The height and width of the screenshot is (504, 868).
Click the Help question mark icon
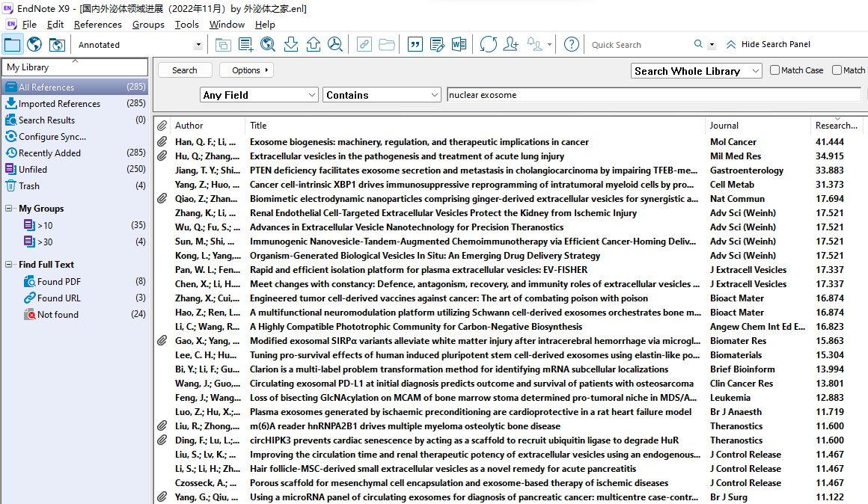click(571, 44)
